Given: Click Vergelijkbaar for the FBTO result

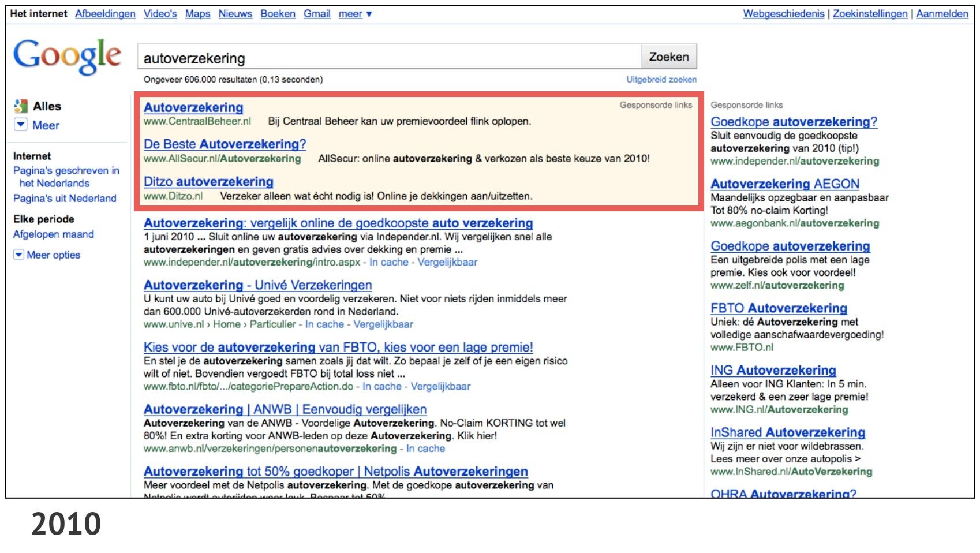Looking at the screenshot, I should point(440,387).
